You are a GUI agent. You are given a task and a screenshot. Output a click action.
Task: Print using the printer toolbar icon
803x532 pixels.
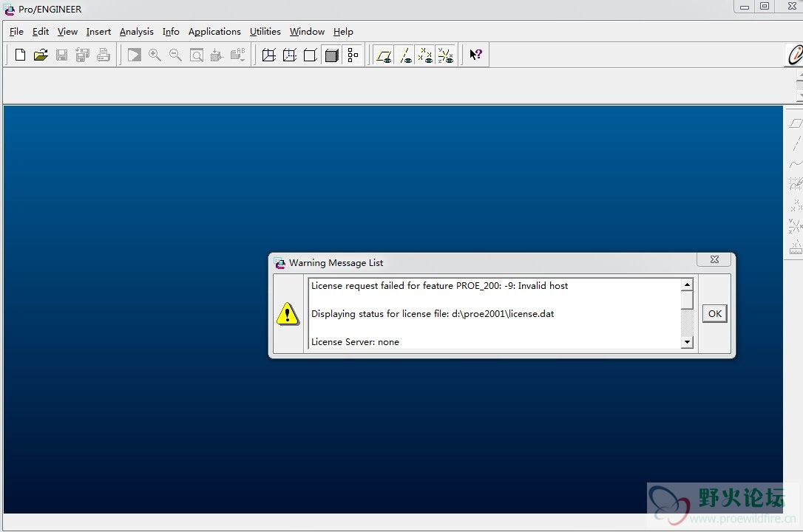tap(104, 55)
